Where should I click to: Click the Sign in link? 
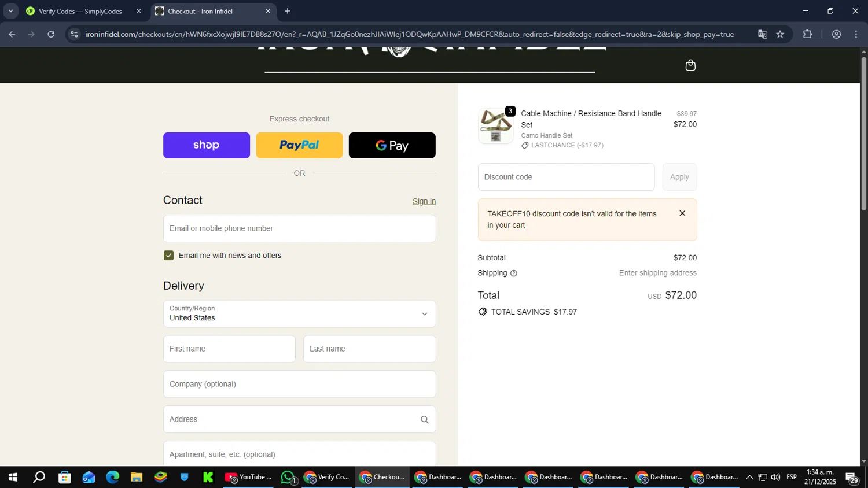[424, 201]
